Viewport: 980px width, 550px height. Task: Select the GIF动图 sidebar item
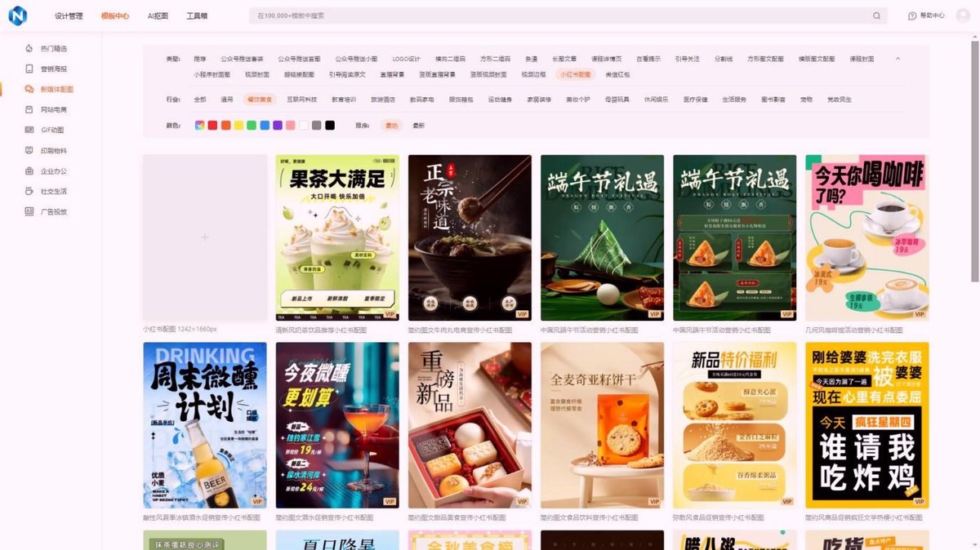tap(54, 130)
